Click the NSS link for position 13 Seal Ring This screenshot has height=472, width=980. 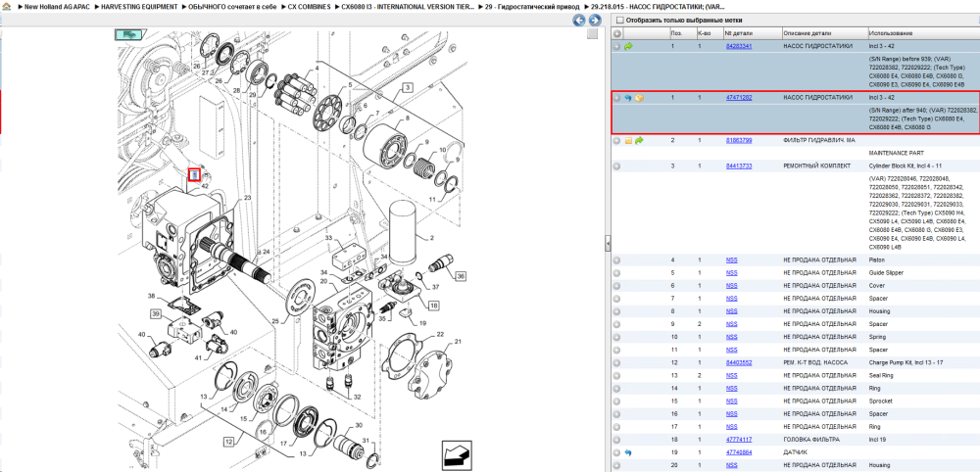coord(731,375)
